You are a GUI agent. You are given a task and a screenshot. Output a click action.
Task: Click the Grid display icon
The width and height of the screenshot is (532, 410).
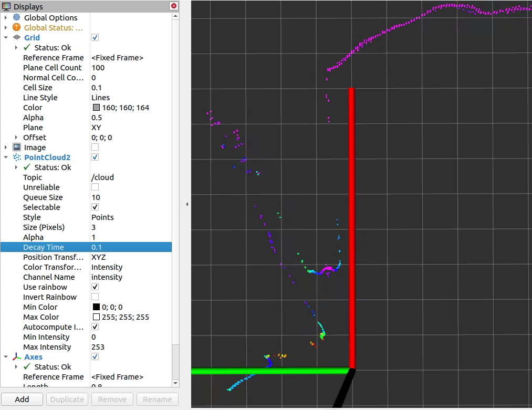(16, 38)
